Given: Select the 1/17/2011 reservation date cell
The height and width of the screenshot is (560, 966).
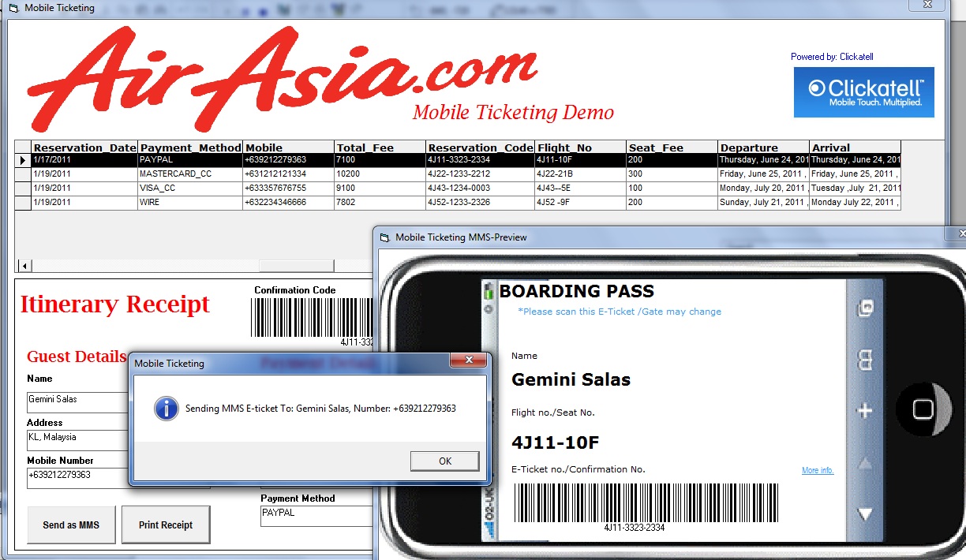Looking at the screenshot, I should point(84,160).
